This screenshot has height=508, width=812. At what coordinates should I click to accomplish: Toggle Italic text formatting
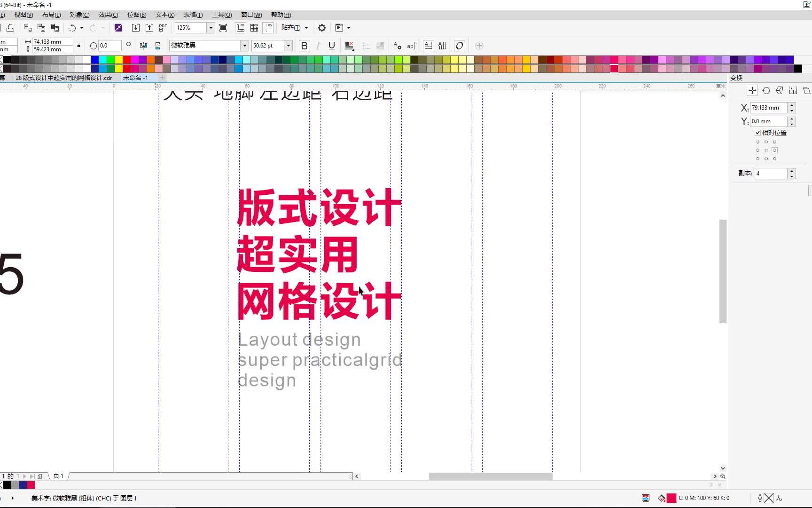click(x=318, y=46)
